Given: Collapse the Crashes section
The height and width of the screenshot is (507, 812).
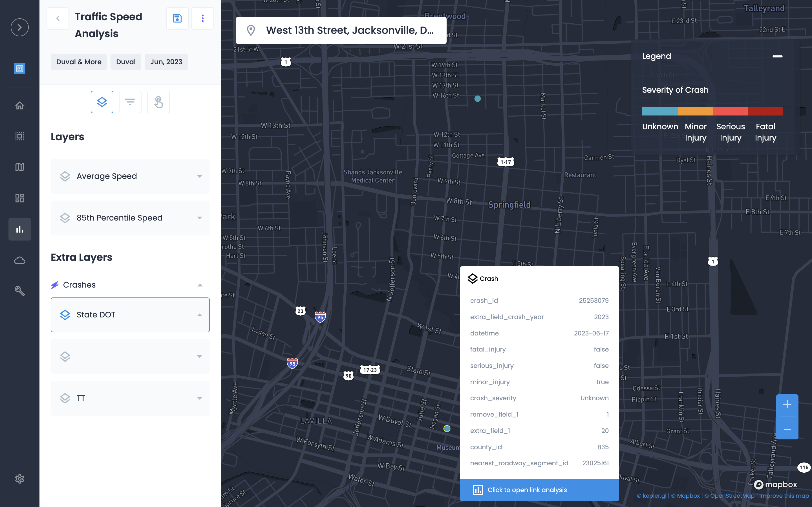Looking at the screenshot, I should (x=200, y=285).
